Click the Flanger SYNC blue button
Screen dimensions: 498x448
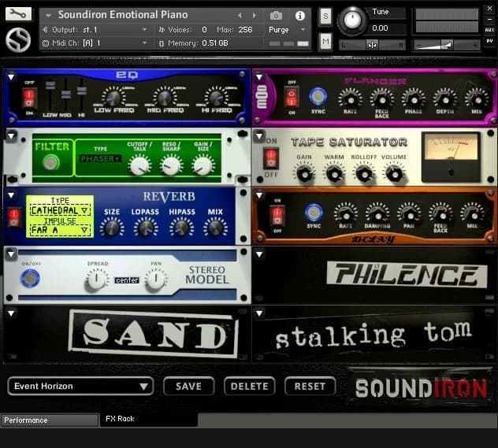[x=318, y=97]
